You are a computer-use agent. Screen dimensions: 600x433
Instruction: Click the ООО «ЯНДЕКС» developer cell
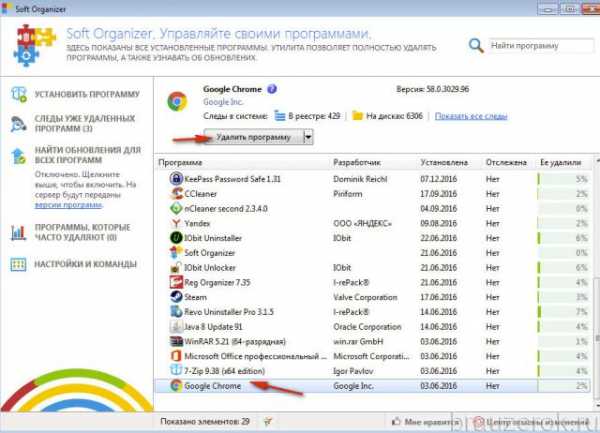pos(362,223)
